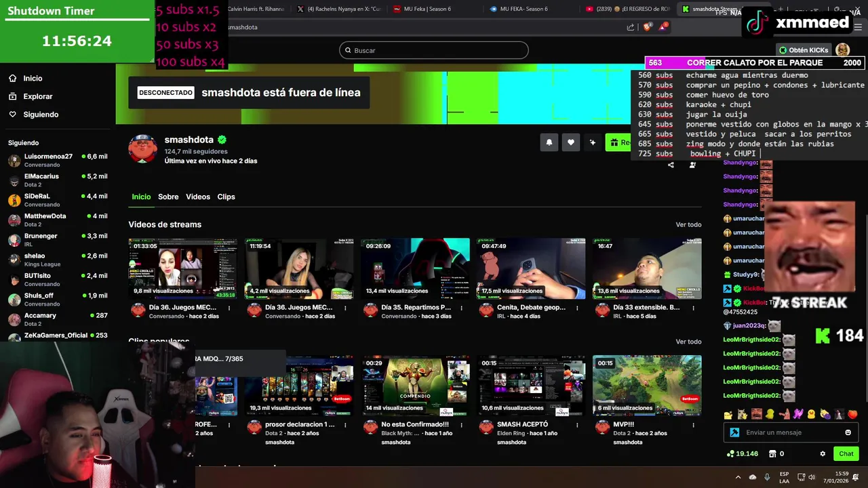Open options menu for MVP!!! clip
Viewport: 868px width, 488px height.
point(693,425)
